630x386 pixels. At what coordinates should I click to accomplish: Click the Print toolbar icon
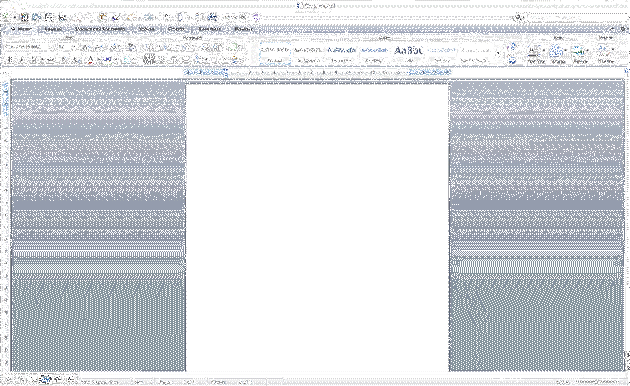click(x=61, y=17)
